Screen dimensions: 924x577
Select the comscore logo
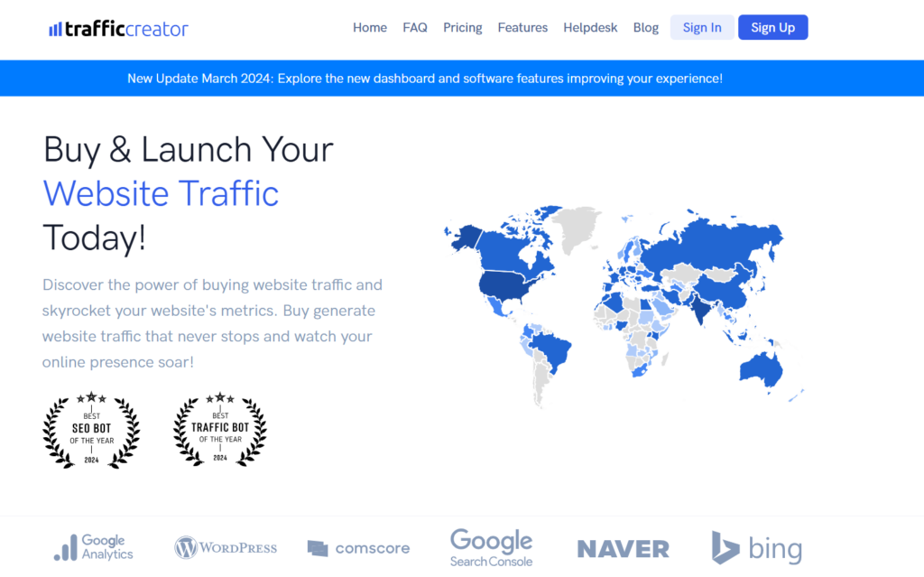coord(358,547)
